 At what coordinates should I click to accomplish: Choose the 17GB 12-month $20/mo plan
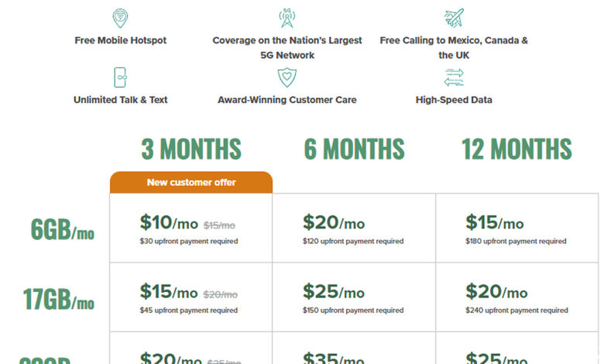(517, 297)
